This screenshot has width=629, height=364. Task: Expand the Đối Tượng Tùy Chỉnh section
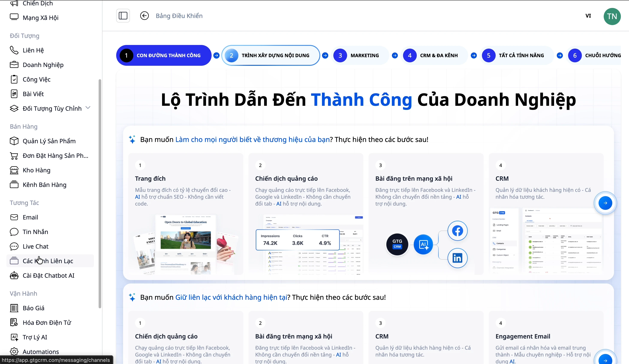88,108
